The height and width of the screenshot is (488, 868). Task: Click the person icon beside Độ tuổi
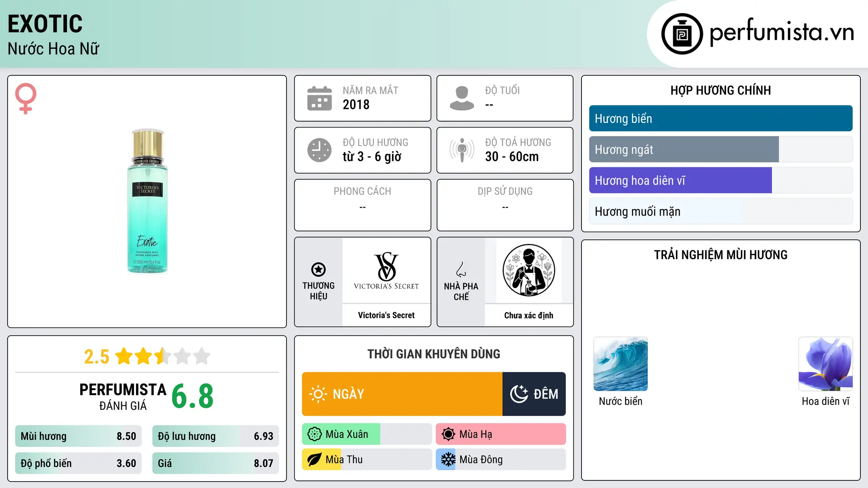462,98
